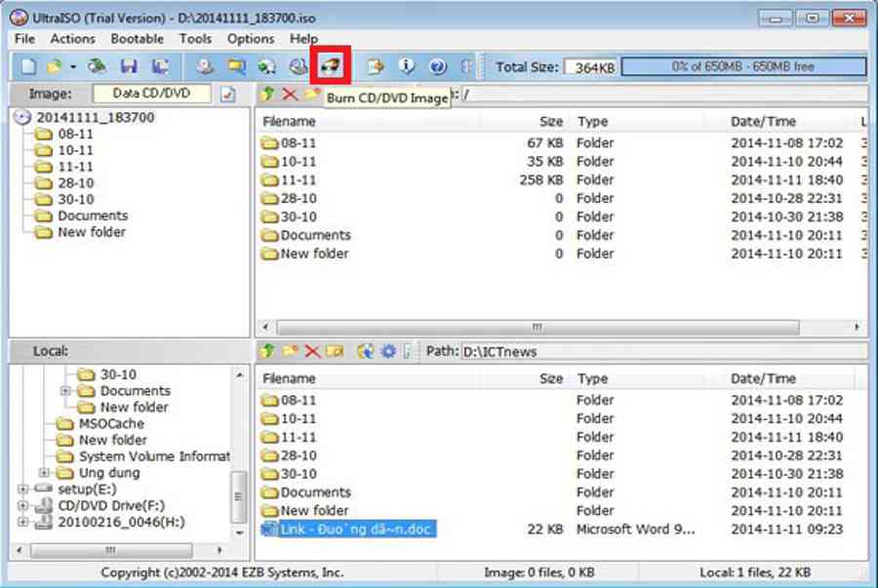878x588 pixels.
Task: Click the Convert toolbar icon with green arrow
Action: pos(267,66)
